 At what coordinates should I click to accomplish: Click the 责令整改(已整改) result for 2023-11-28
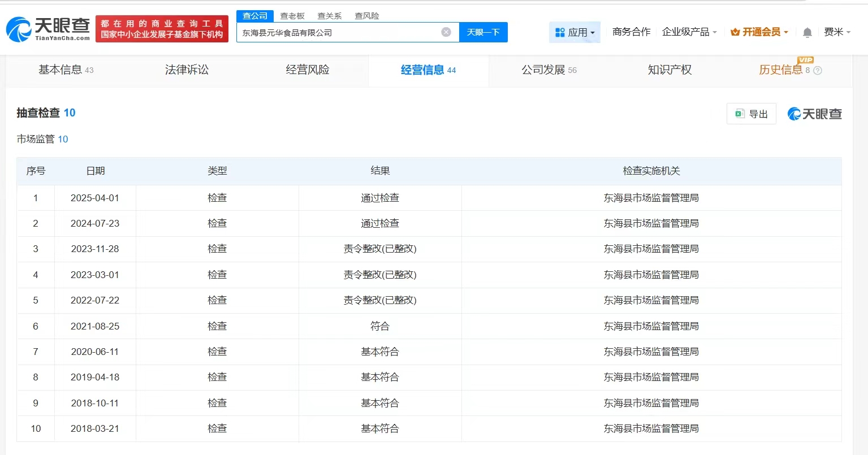pyautogui.click(x=380, y=249)
